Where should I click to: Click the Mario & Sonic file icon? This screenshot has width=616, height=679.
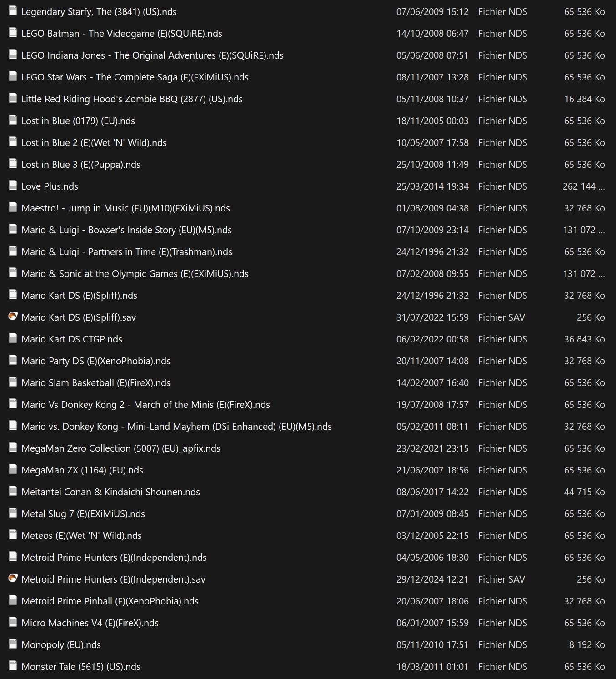tap(13, 273)
